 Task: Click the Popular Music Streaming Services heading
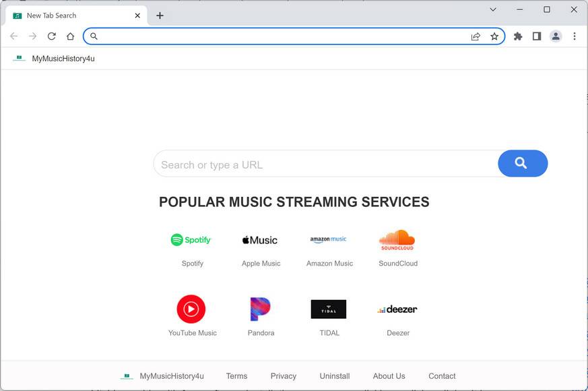(294, 202)
